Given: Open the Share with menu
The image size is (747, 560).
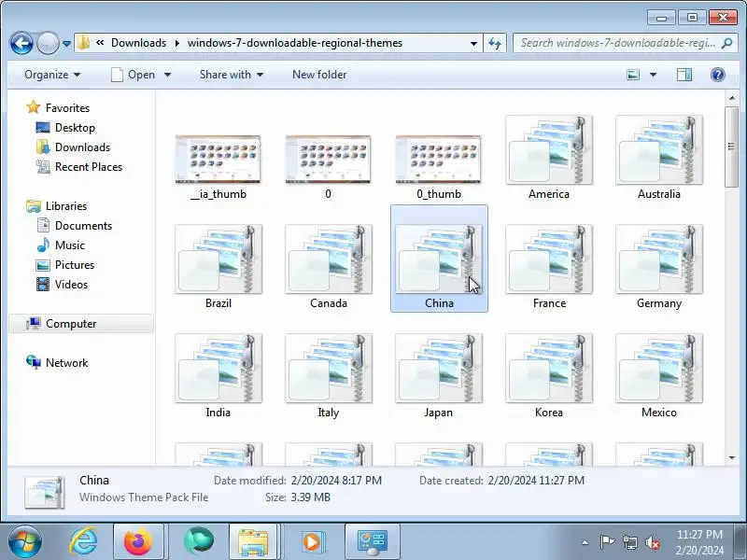Looking at the screenshot, I should (x=232, y=75).
